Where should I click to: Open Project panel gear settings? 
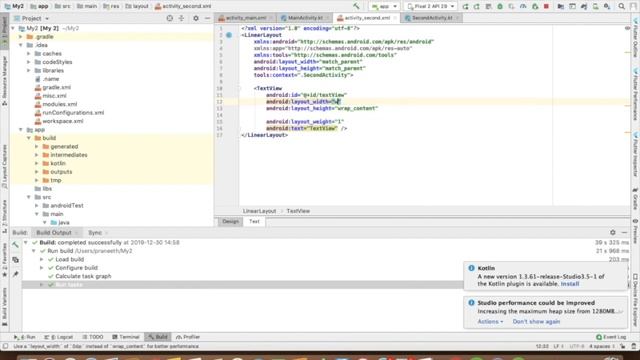[196, 18]
